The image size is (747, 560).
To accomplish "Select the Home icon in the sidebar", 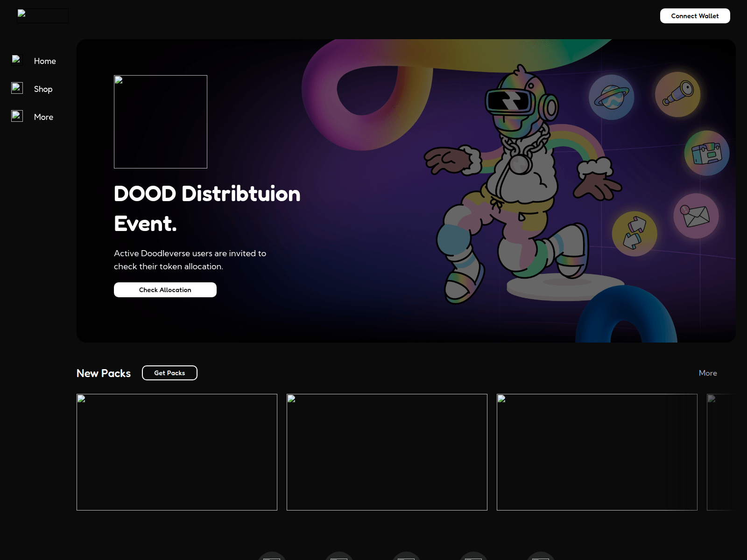I will (17, 60).
